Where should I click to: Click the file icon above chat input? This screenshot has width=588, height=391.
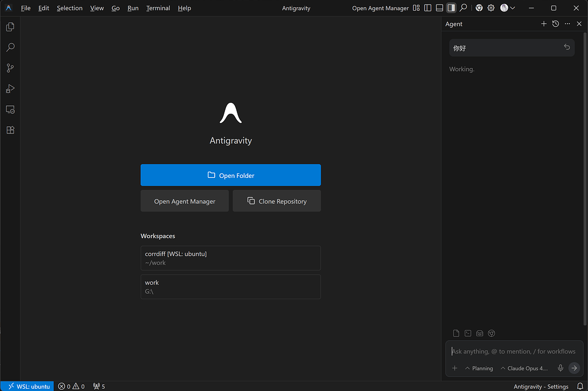[x=456, y=333]
